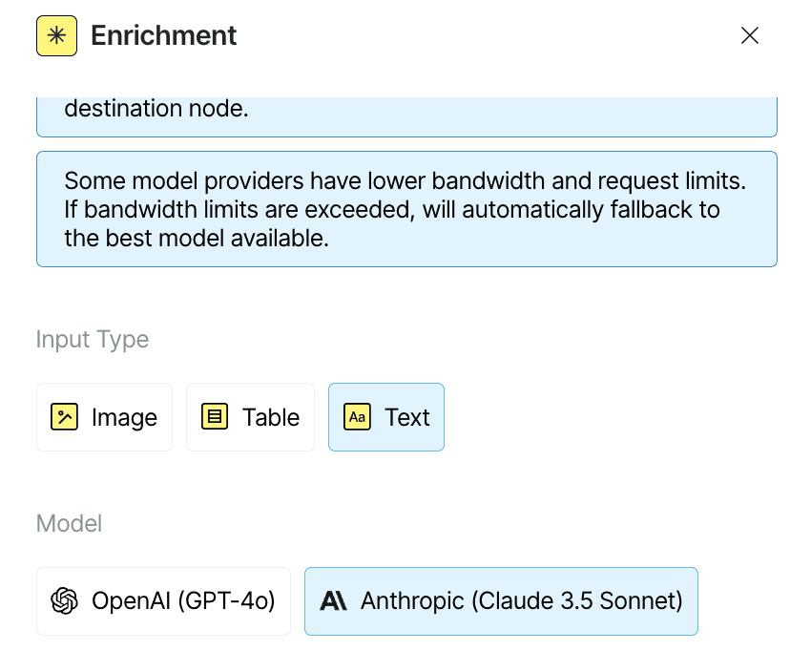Click the table-lines icon beside Table
Viewport: 811px width, 672px height.
coord(215,417)
